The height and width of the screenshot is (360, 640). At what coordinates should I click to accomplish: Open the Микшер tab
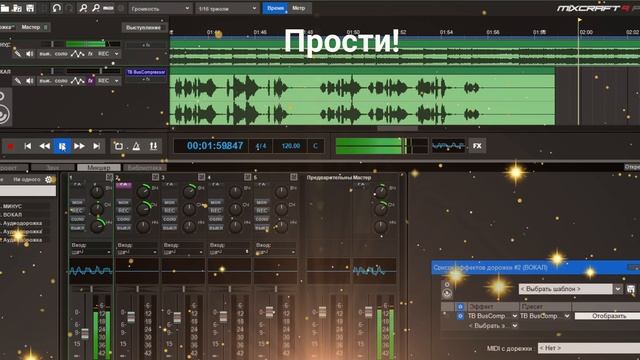[99, 168]
